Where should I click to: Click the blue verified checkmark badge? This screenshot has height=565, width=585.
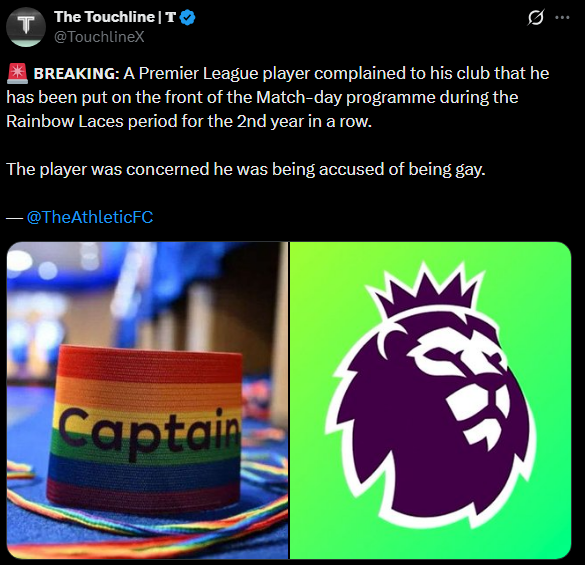tap(187, 17)
